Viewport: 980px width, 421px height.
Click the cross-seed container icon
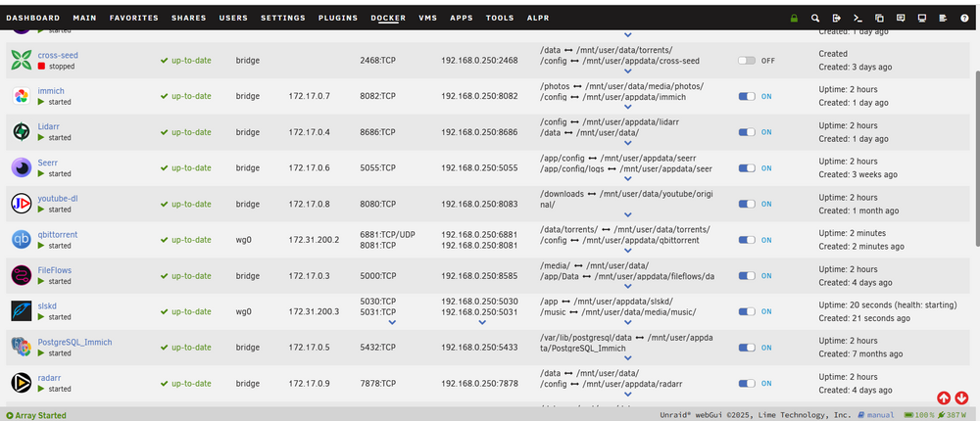tap(22, 60)
